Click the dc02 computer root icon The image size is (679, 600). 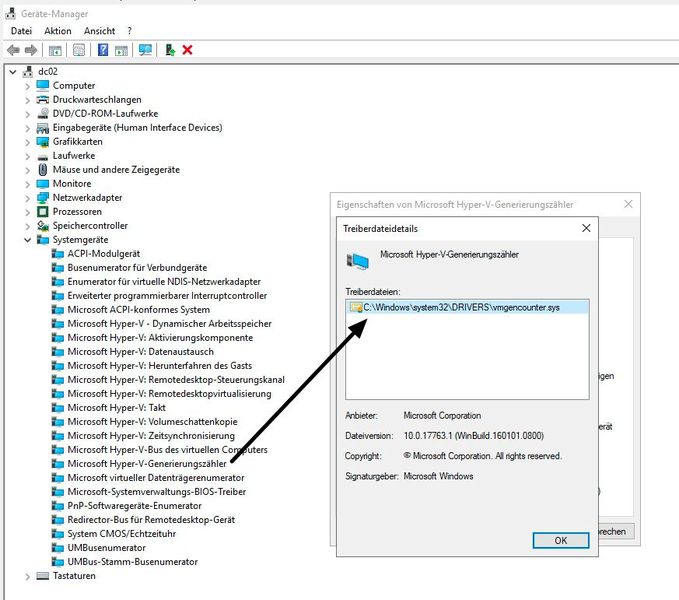coord(28,71)
